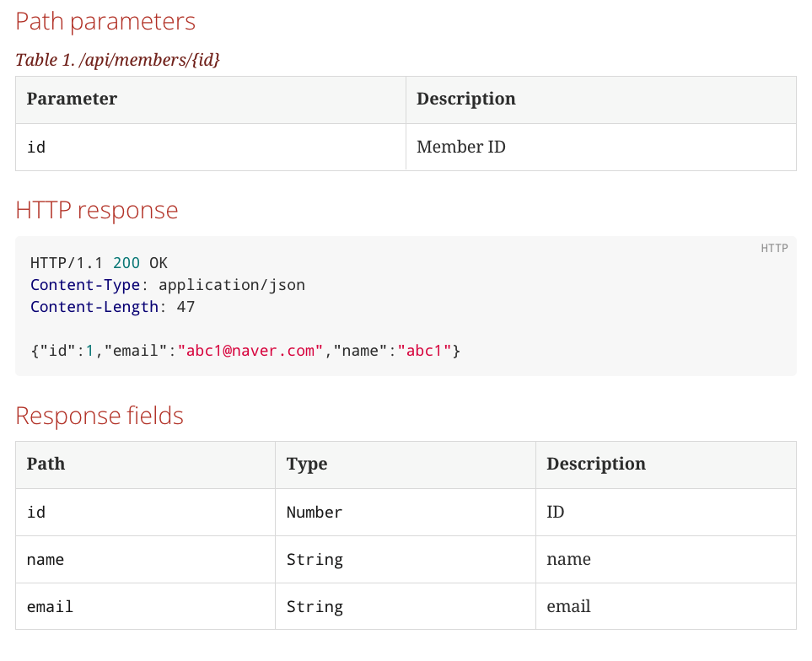Select the Number type cell

point(406,513)
